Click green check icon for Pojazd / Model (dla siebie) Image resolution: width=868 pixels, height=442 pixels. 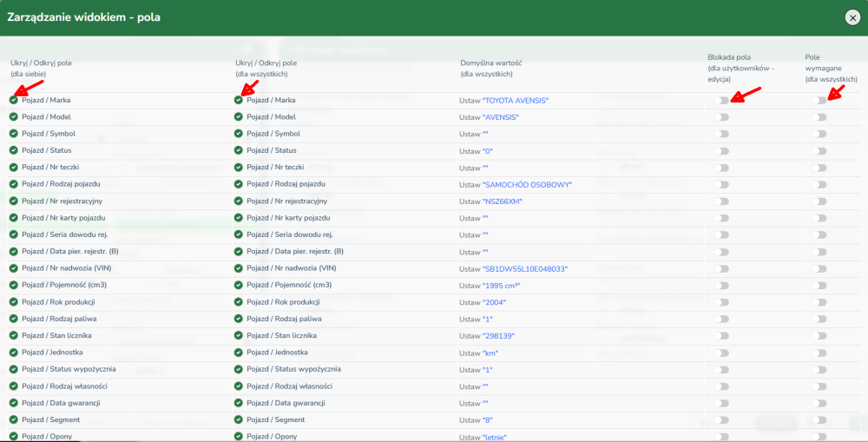point(13,117)
